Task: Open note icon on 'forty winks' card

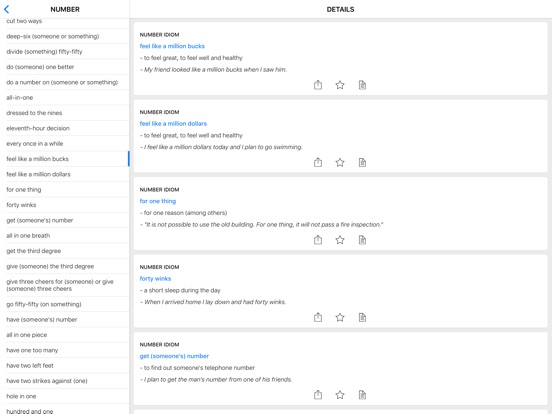Action: [362, 317]
